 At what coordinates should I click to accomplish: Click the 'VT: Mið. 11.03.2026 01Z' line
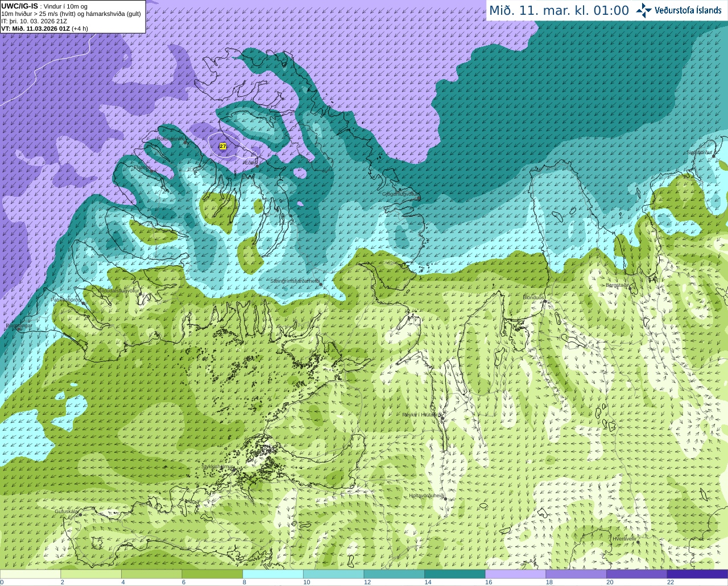tap(44, 28)
